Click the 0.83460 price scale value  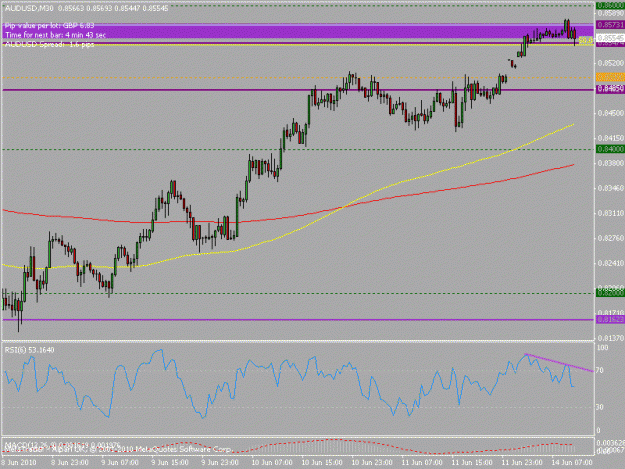click(610, 188)
